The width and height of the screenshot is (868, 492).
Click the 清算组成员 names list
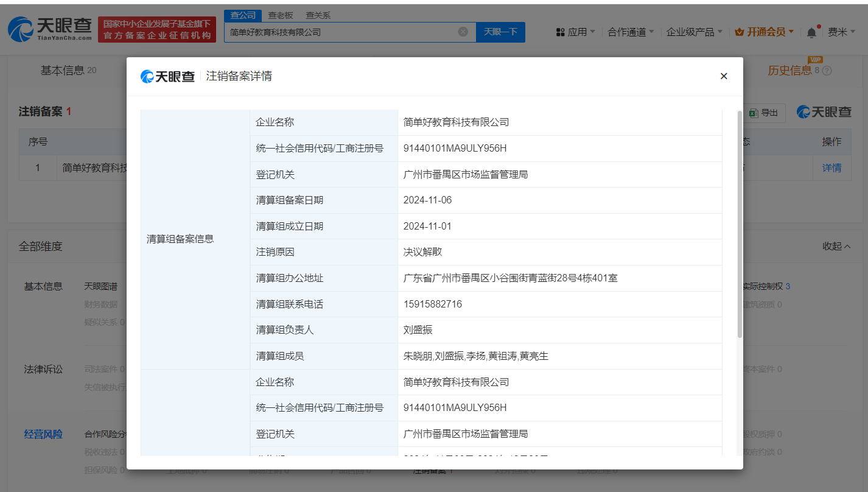(475, 356)
